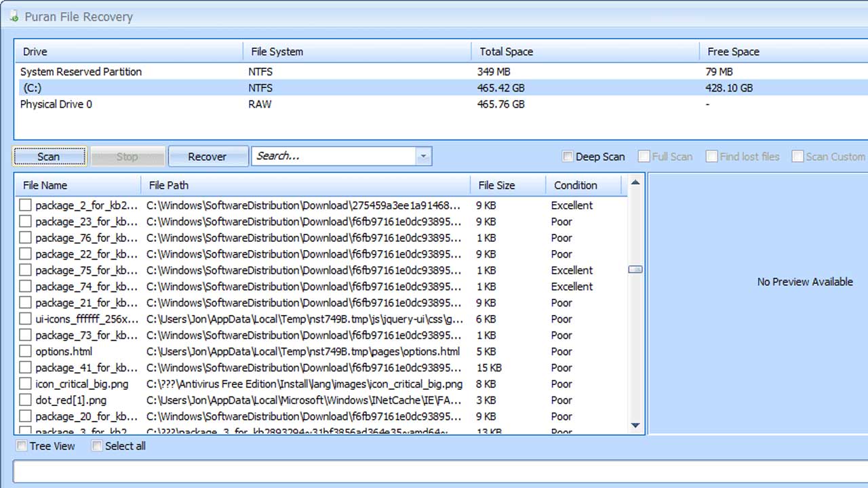This screenshot has width=868, height=488.
Task: Click the Puran File Recovery title icon
Action: tap(13, 16)
